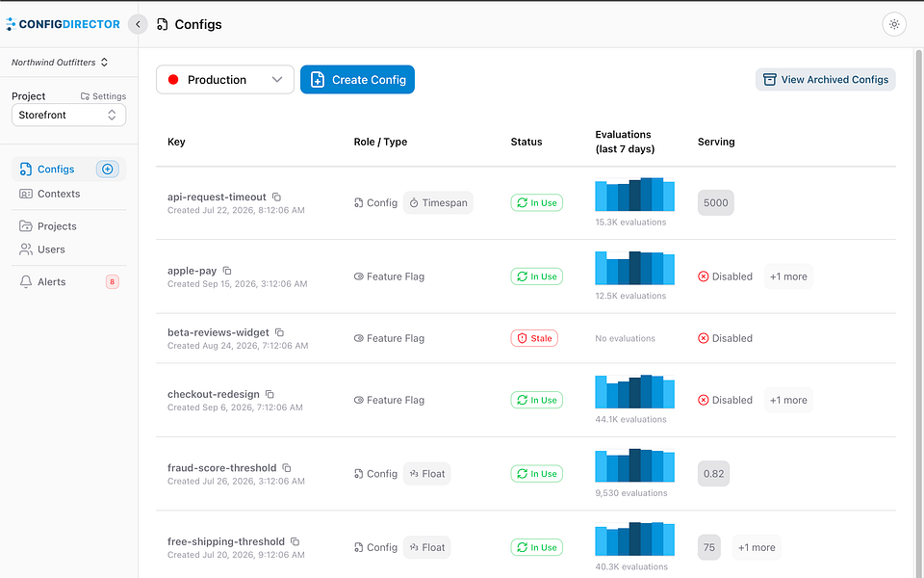Open project Settings link
The width and height of the screenshot is (924, 578).
pos(104,96)
